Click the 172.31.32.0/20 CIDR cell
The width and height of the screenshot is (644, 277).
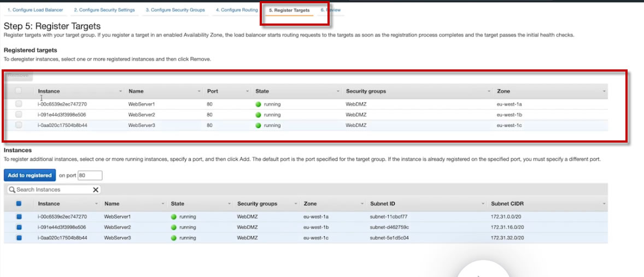[508, 238]
